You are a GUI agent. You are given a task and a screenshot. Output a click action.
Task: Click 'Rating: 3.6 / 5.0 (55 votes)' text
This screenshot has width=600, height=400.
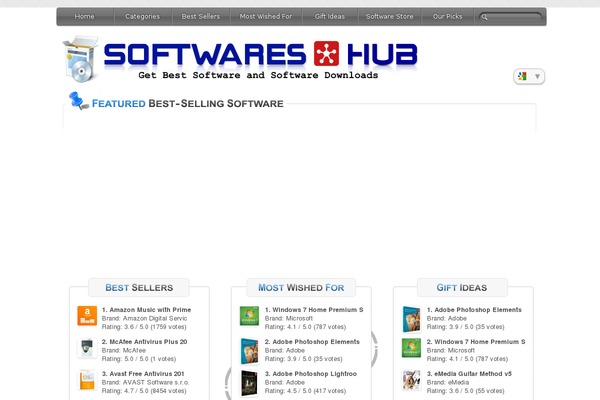(466, 391)
